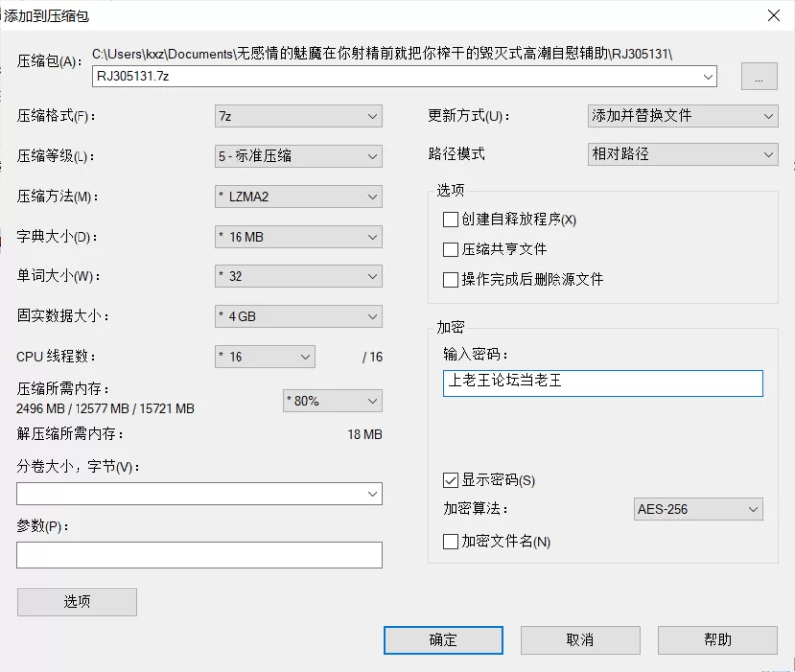Open 帮助 help button
The image size is (795, 672).
click(x=717, y=640)
